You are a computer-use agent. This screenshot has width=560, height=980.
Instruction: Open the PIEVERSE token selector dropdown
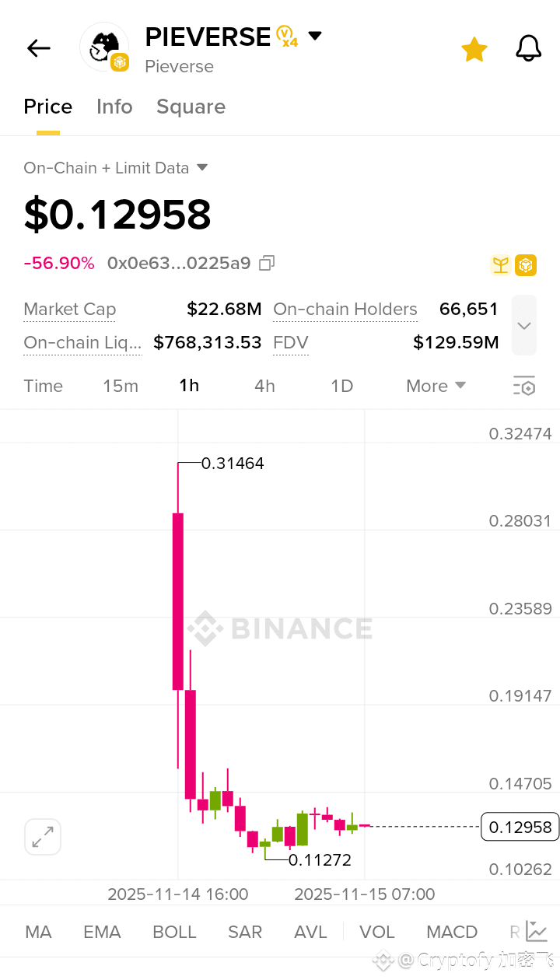(x=315, y=36)
